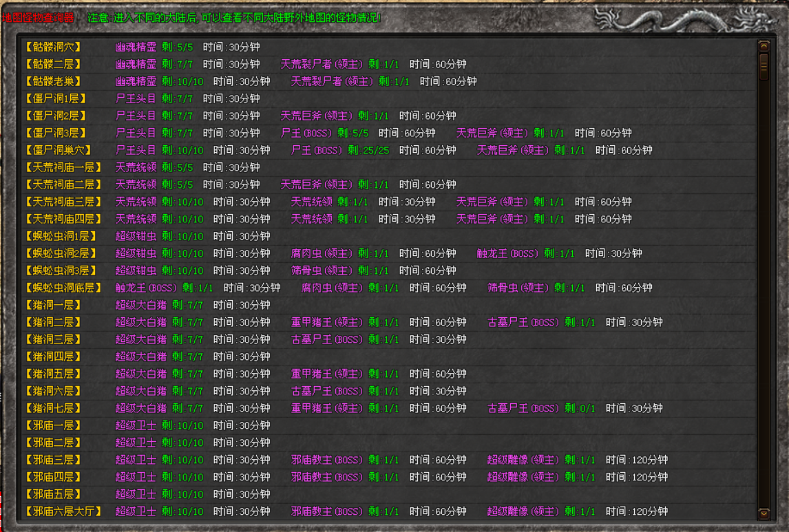This screenshot has height=532, width=789.
Task: Click the 地图怪物查询器 window title
Action: [39, 17]
